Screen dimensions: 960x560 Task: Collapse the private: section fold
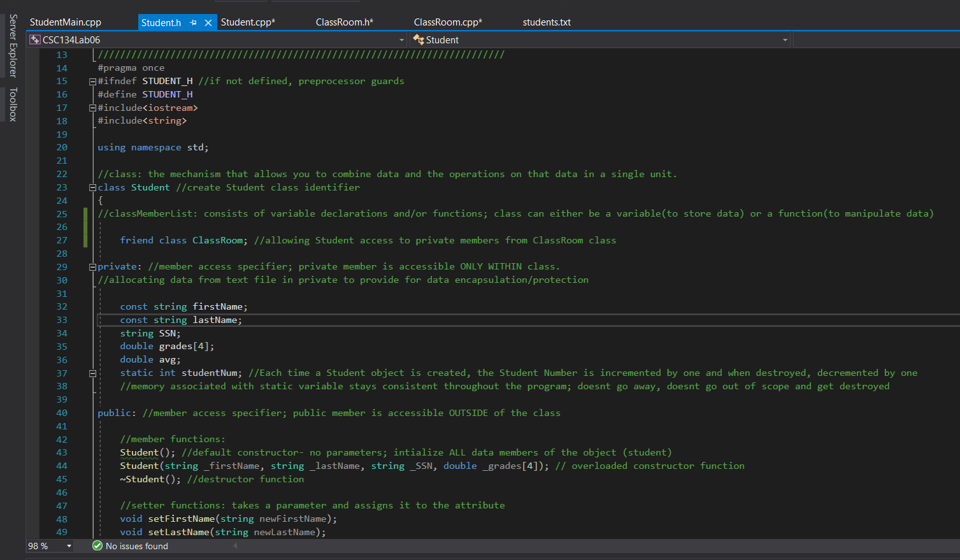92,267
